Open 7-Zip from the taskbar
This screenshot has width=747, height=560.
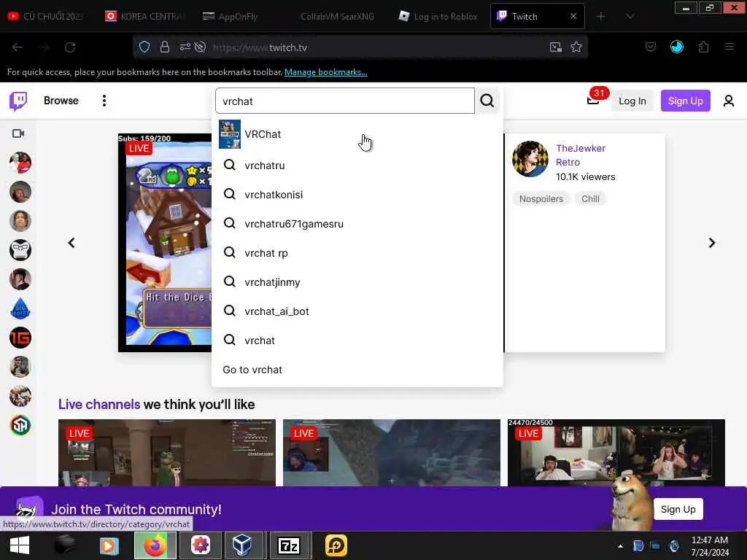tap(289, 545)
